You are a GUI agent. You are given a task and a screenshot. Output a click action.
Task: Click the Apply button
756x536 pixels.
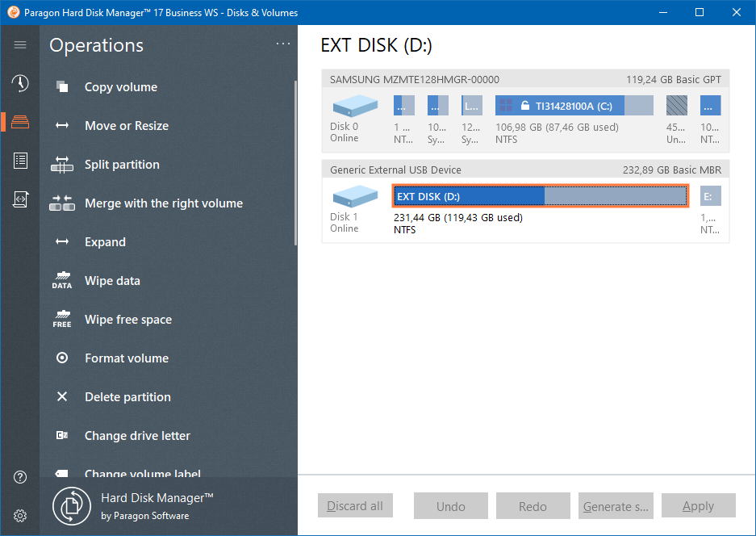(699, 505)
